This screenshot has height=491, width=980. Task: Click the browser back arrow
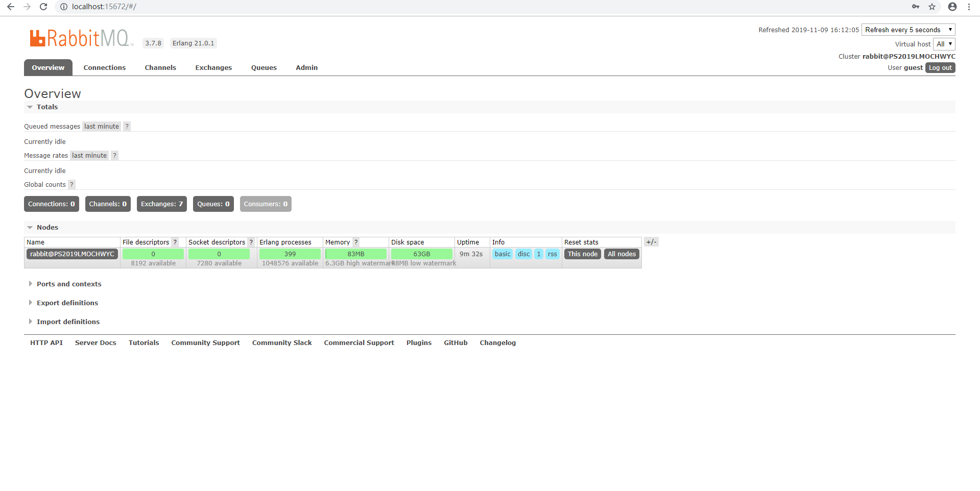[x=10, y=7]
